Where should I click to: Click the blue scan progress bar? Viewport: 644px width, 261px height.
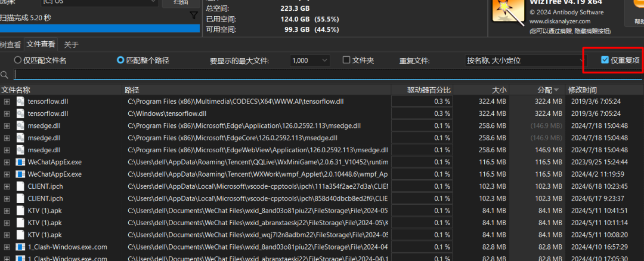100,29
